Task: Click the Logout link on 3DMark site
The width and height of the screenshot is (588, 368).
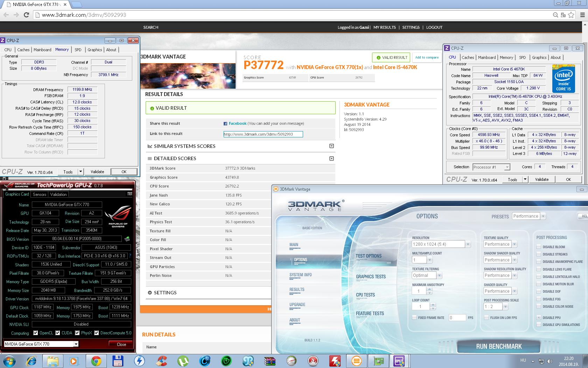Action: point(434,27)
